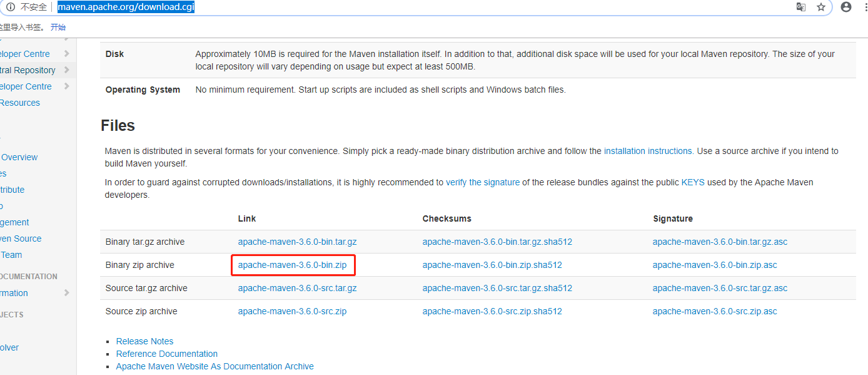
Task: Download apache-maven-3.6.0-bin.tar.gz
Action: 298,242
